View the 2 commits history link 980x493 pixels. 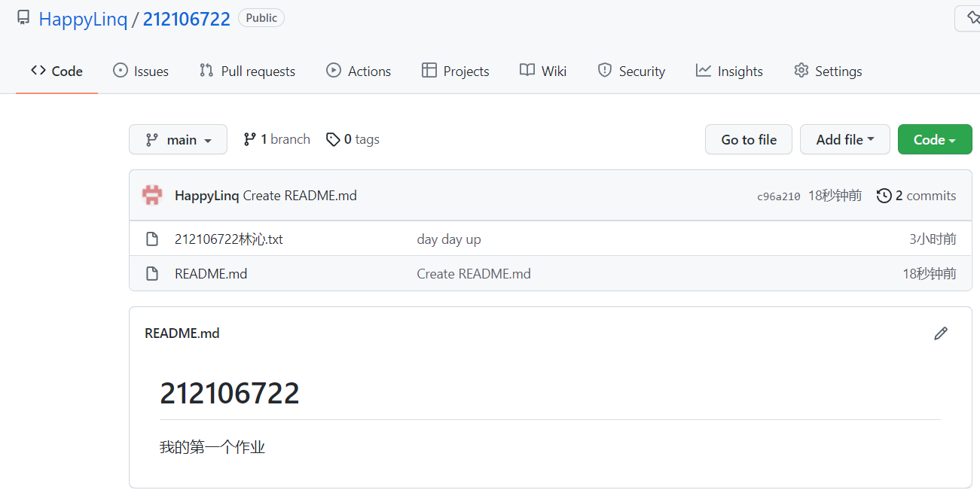(916, 196)
